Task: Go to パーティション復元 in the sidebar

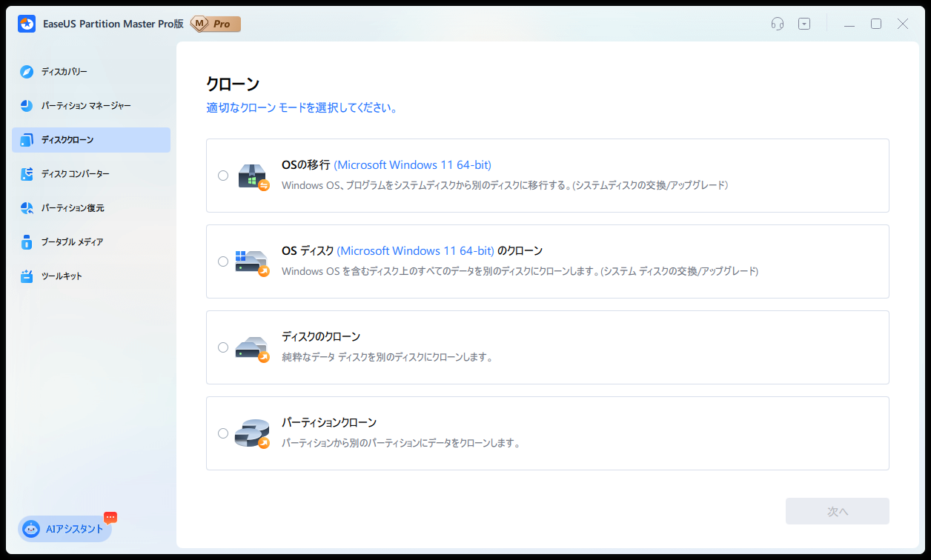Action: pyautogui.click(x=91, y=208)
